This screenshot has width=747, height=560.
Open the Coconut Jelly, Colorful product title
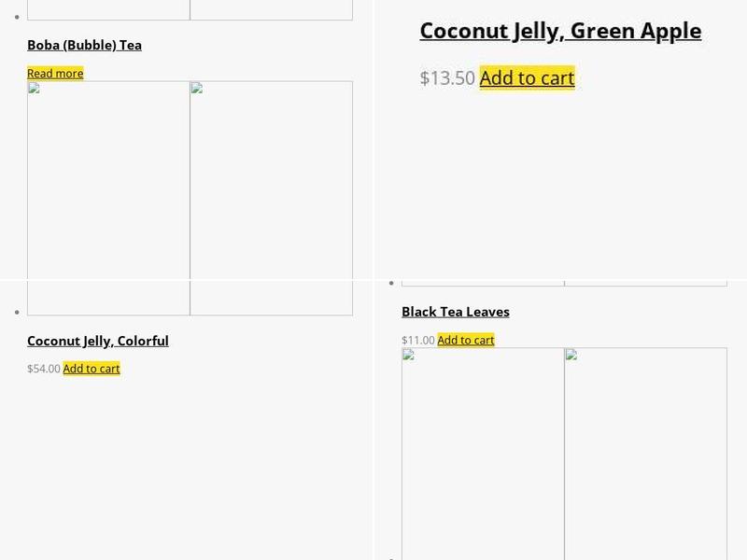[x=98, y=341]
